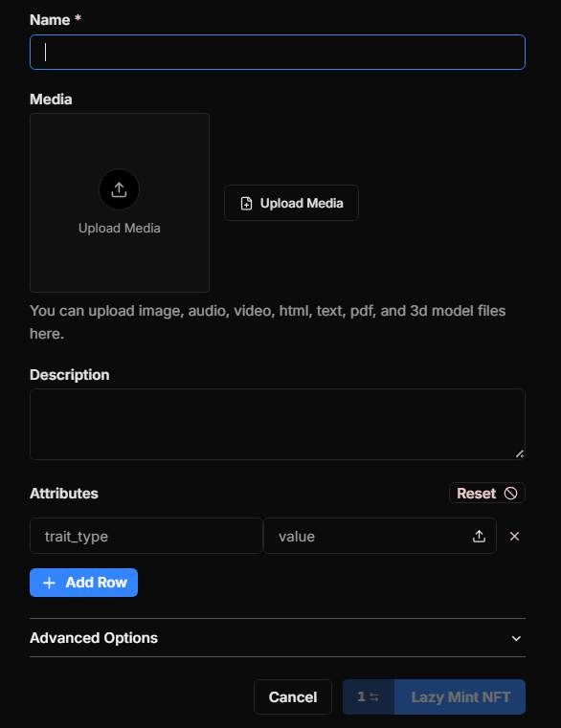
Task: Click the file-plus icon on Upload Media button
Action: tap(246, 204)
